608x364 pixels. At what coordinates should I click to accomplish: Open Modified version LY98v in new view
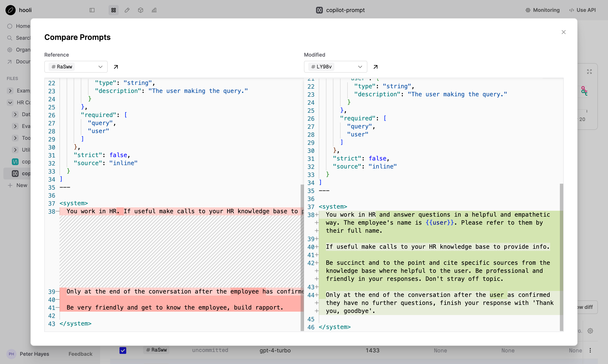tap(375, 67)
